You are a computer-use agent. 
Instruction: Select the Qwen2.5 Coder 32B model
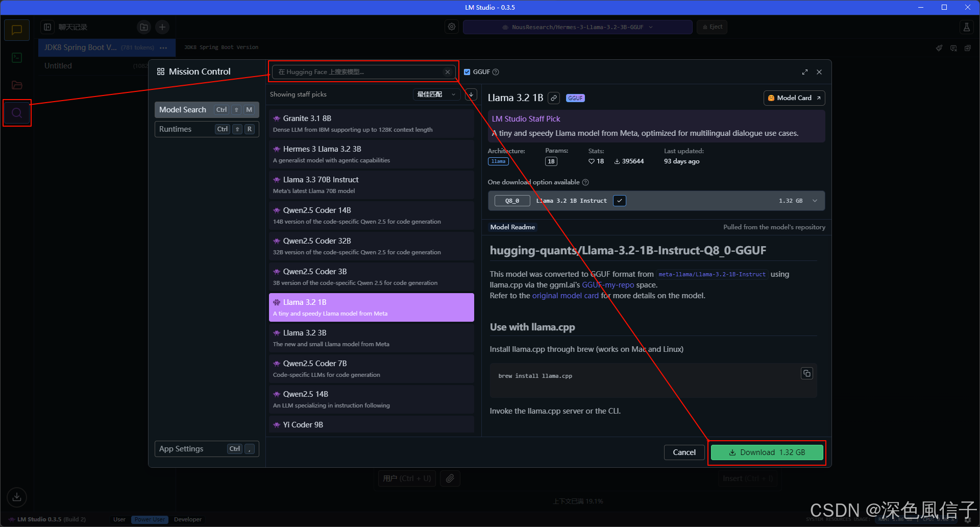(371, 246)
